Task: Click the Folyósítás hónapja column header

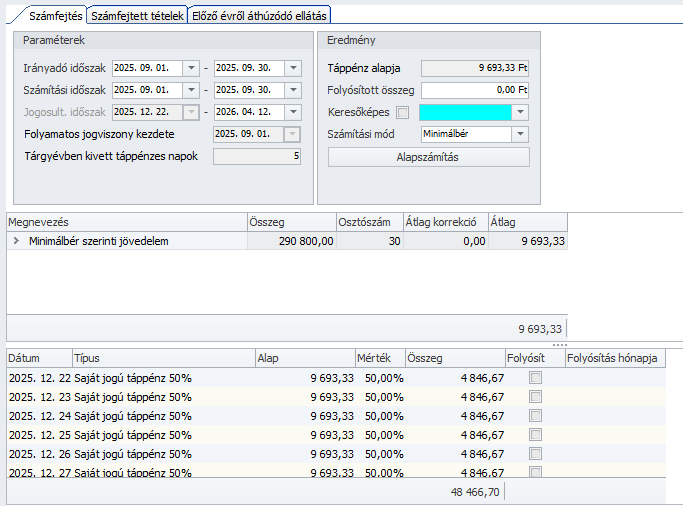Action: coord(612,358)
